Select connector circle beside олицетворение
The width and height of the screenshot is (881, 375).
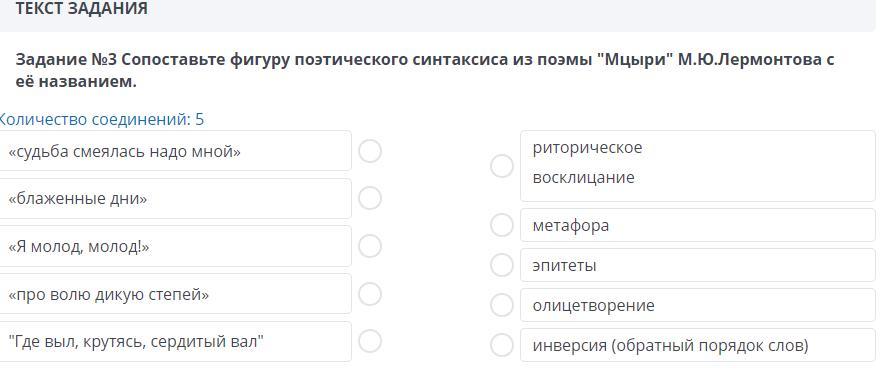click(502, 305)
